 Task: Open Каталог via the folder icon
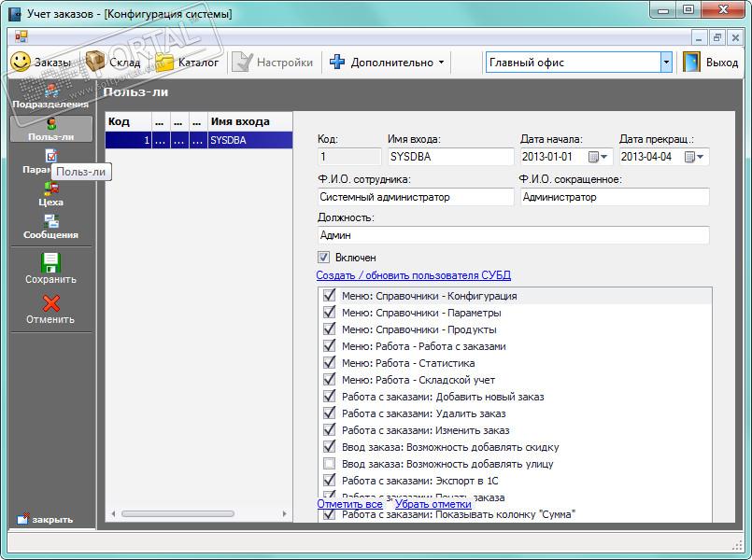point(164,62)
